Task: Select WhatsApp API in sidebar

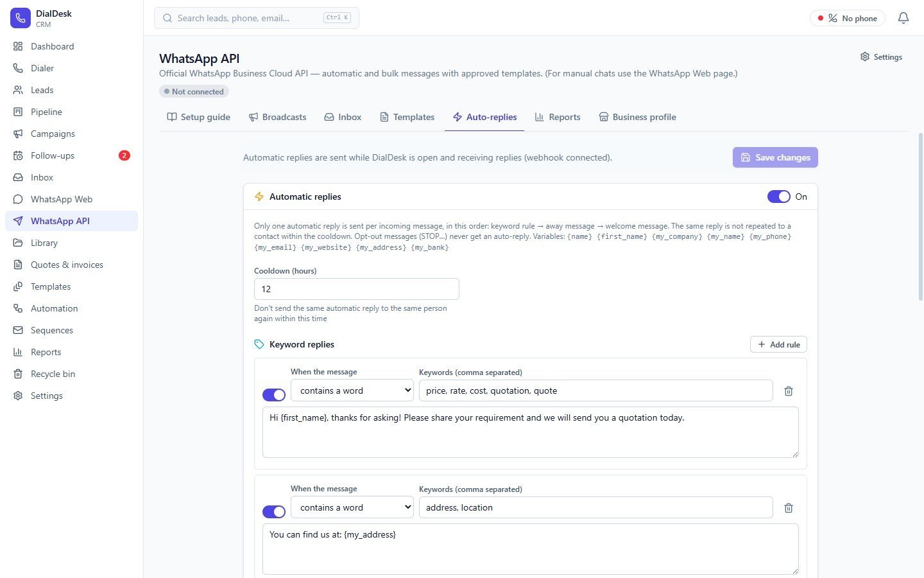Action: click(71, 221)
